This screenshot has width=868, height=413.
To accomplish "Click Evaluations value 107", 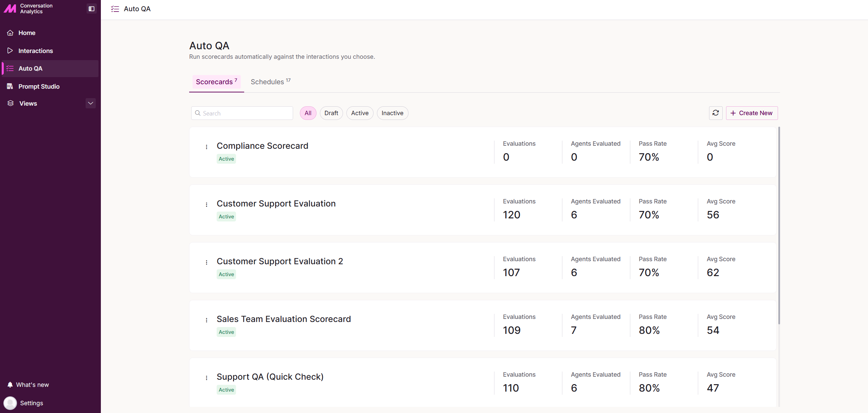I will click(x=511, y=273).
